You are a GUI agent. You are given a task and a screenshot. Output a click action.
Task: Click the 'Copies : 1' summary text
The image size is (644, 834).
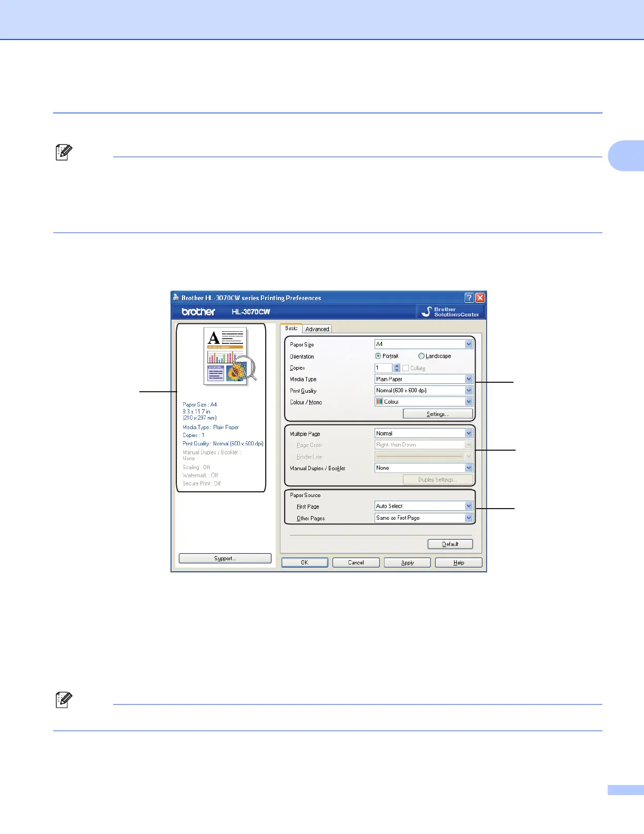point(194,435)
